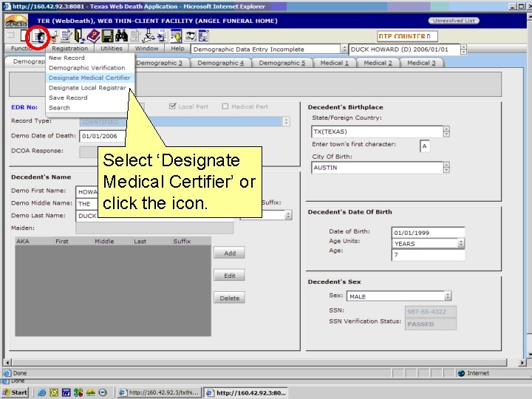Click the Internet Explorer quick launch icon

(42, 392)
